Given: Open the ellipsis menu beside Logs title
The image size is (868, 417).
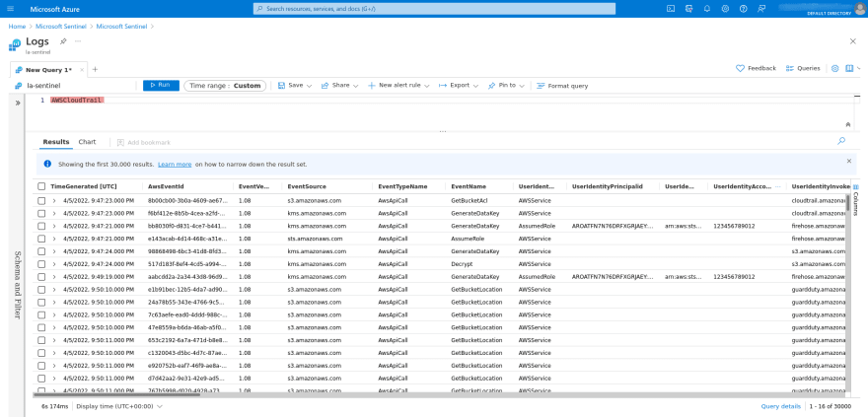Looking at the screenshot, I should (x=78, y=41).
